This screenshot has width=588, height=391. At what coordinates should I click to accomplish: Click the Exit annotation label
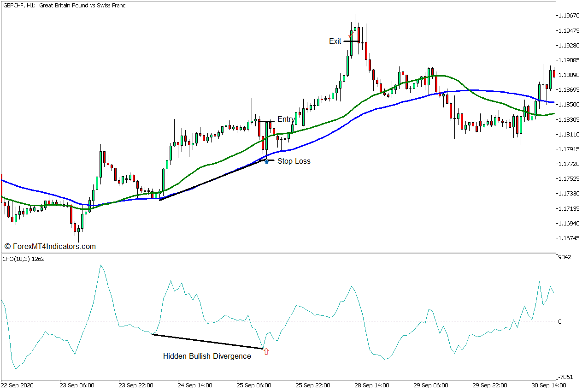[335, 41]
